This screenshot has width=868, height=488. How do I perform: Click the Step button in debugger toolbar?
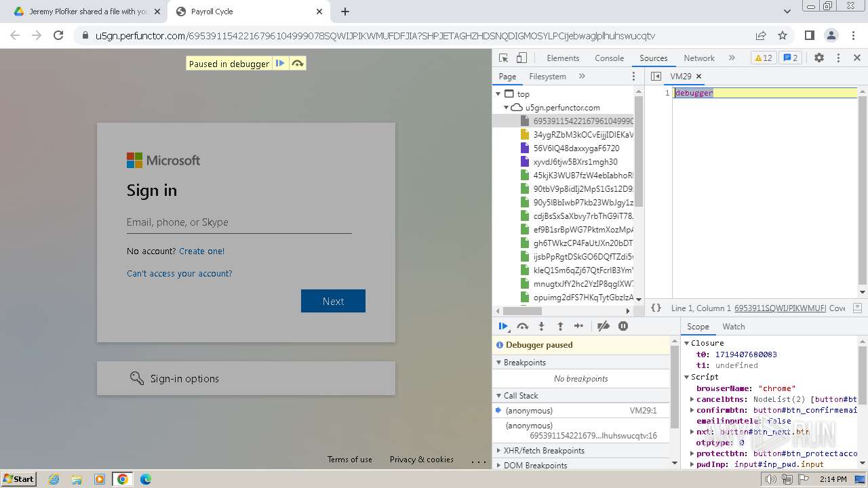point(578,326)
